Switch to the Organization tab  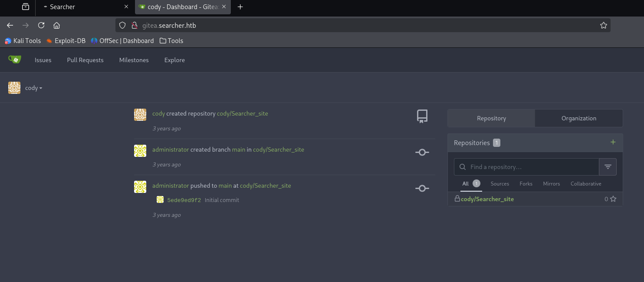point(578,118)
